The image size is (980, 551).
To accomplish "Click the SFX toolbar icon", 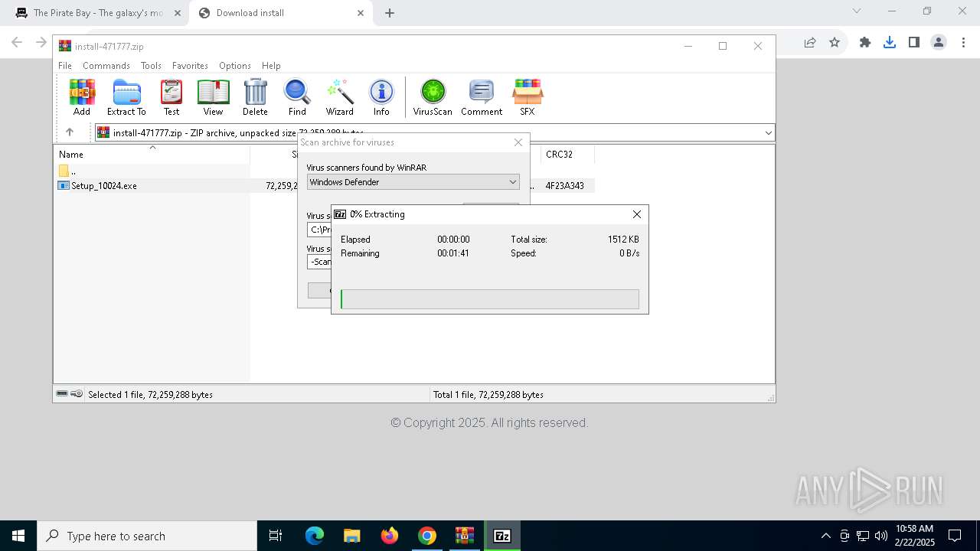I will point(528,97).
